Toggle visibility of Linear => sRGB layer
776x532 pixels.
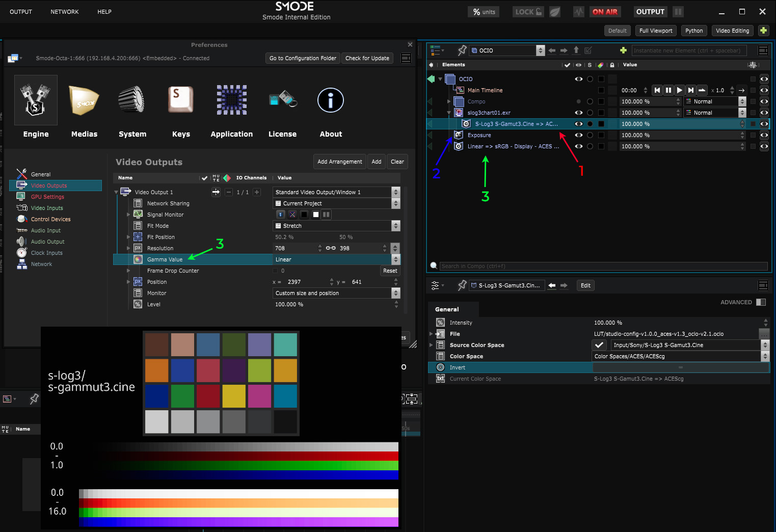(x=578, y=146)
